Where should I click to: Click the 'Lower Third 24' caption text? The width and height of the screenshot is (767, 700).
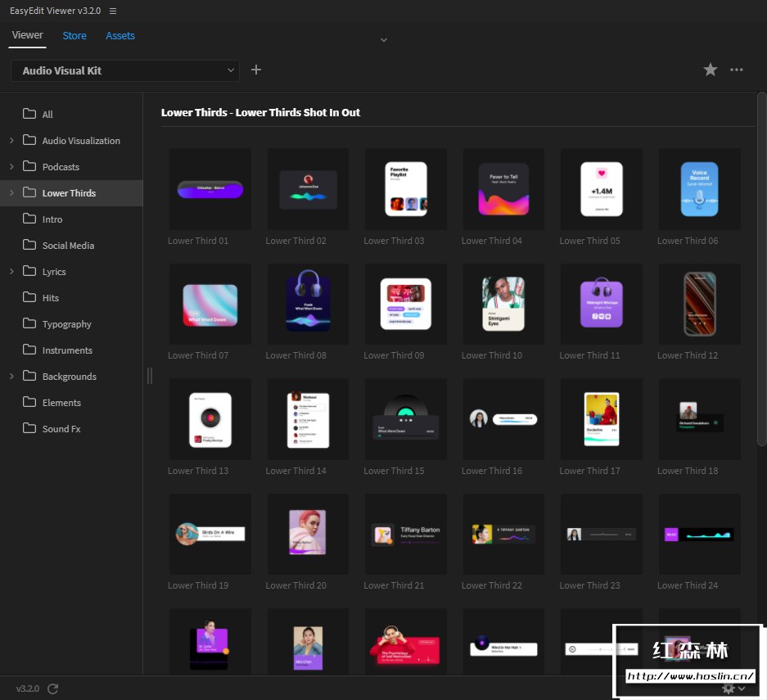point(688,585)
